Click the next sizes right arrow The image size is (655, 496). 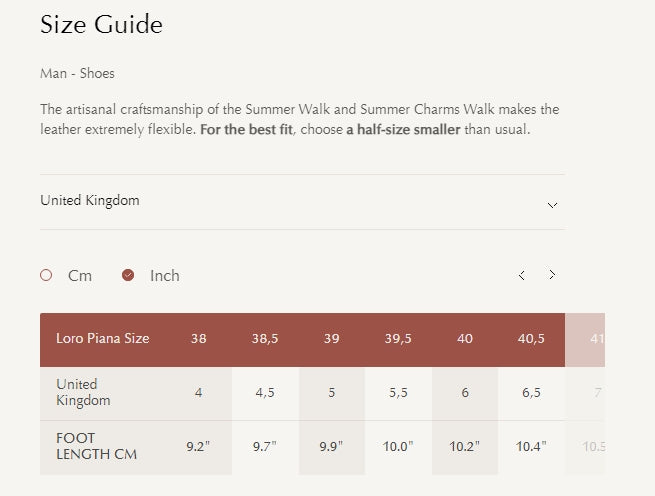(x=552, y=275)
